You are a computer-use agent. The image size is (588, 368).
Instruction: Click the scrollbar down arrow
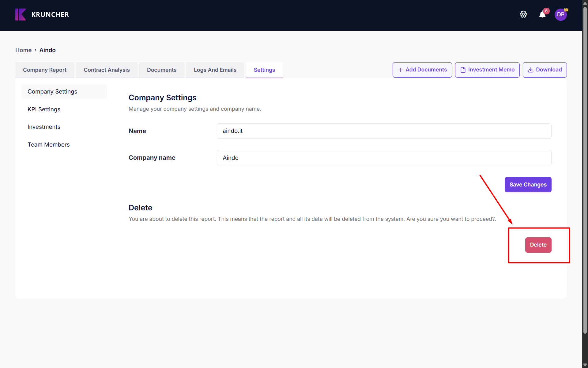click(585, 365)
